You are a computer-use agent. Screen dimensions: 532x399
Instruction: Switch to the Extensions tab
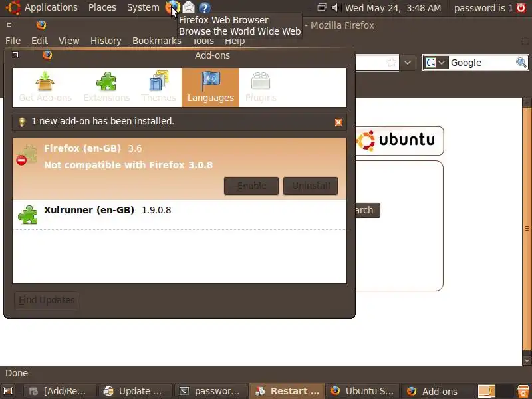coord(106,88)
